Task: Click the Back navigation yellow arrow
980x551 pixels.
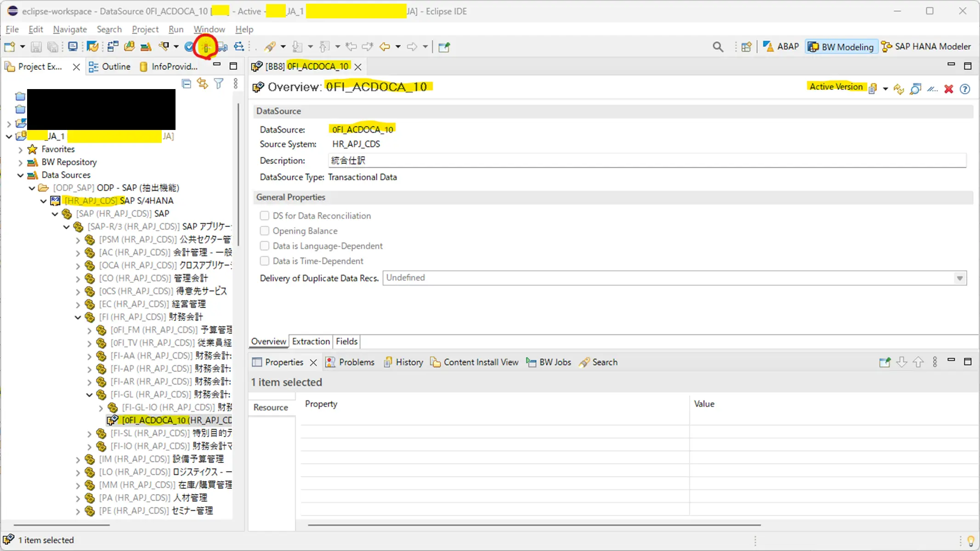Action: point(385,47)
